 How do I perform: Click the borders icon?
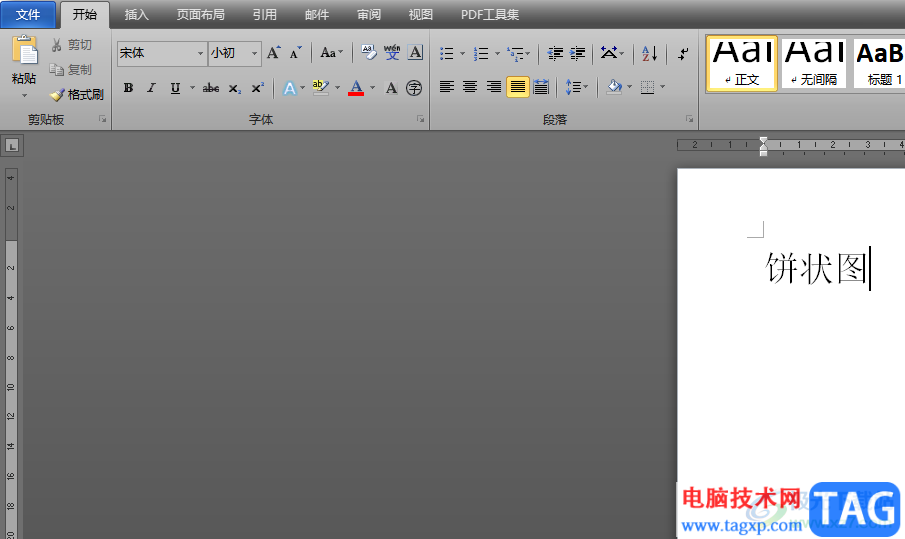[x=648, y=87]
